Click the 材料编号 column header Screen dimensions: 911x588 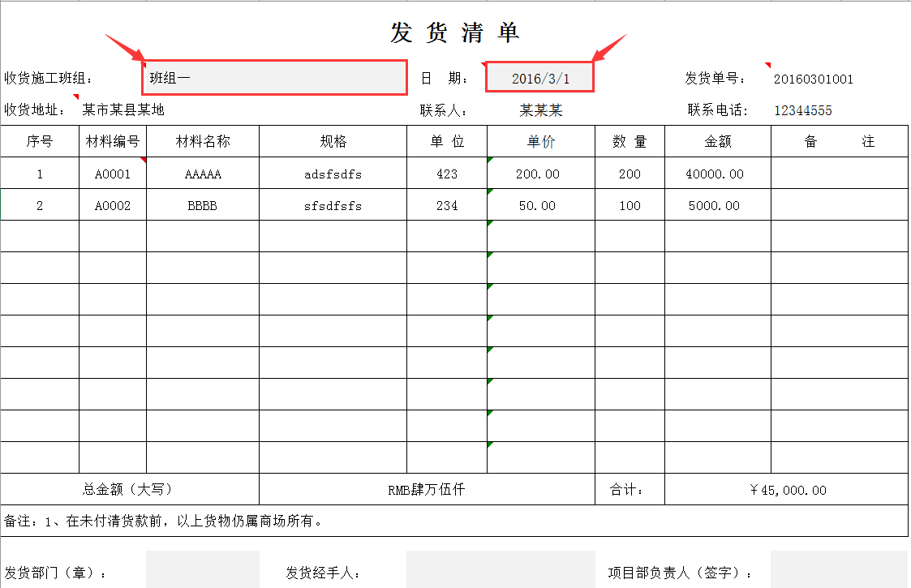113,141
